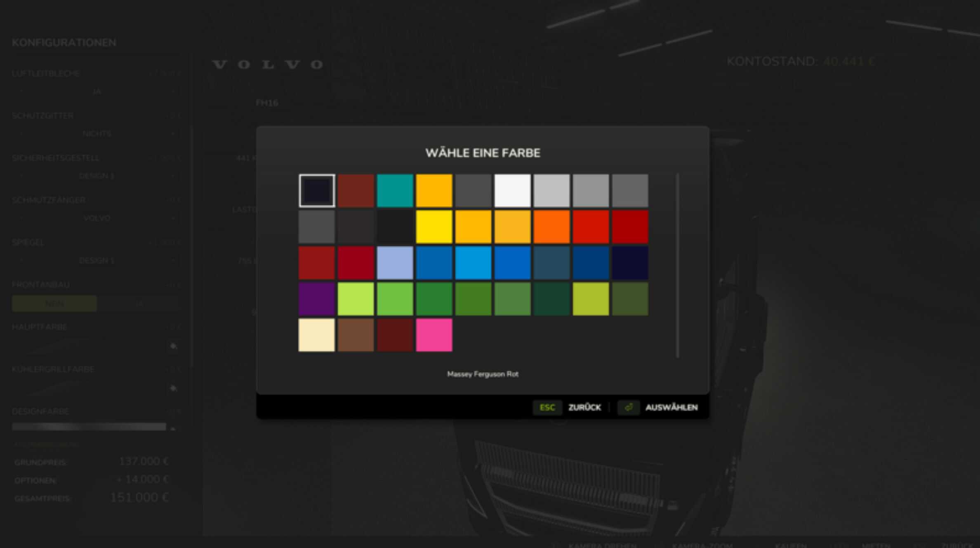Open the Kühlergrillfarbe color picker icon

click(x=173, y=388)
